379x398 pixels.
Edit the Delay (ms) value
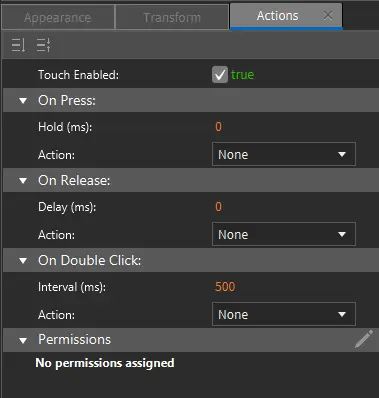[x=218, y=207]
